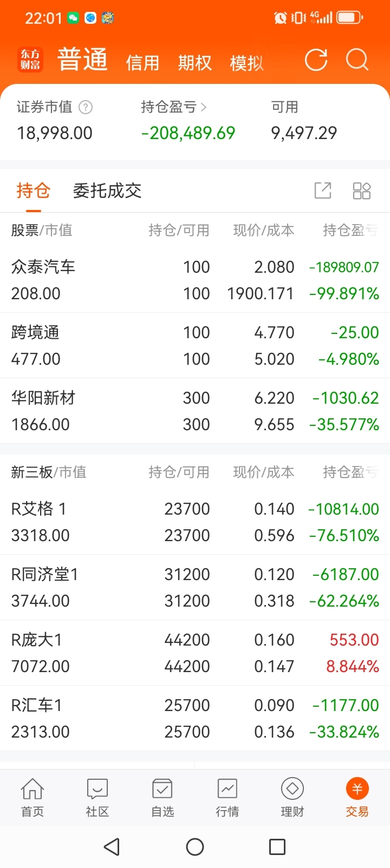Image resolution: width=390 pixels, height=868 pixels.
Task: Tap the 东方财富 logo icon
Action: 30,60
